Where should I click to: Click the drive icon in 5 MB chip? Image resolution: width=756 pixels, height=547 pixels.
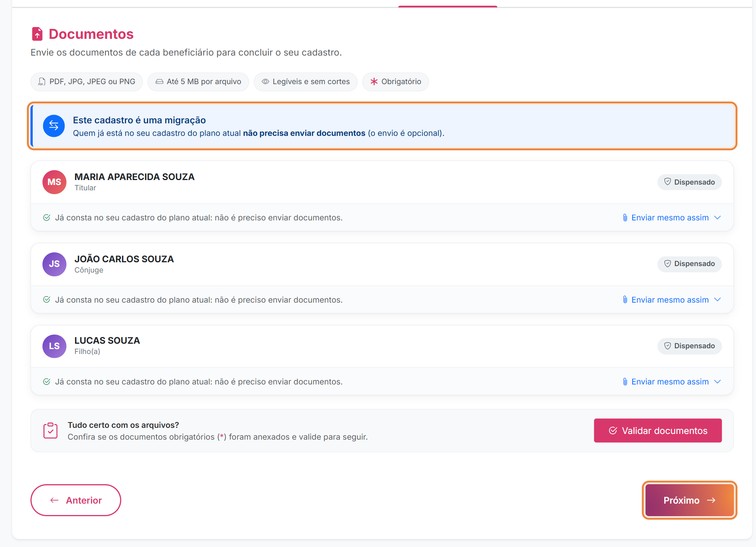159,82
